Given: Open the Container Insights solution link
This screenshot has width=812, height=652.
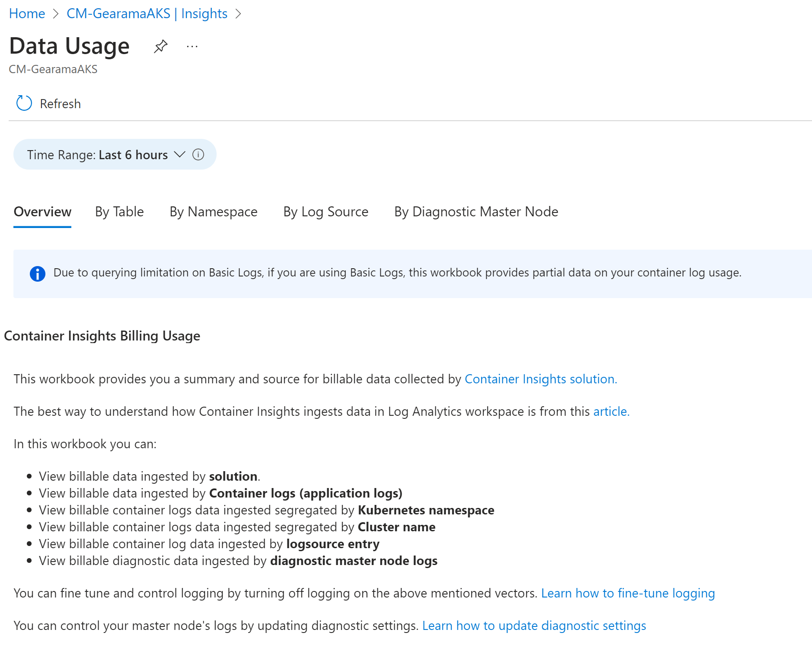Looking at the screenshot, I should pyautogui.click(x=540, y=379).
